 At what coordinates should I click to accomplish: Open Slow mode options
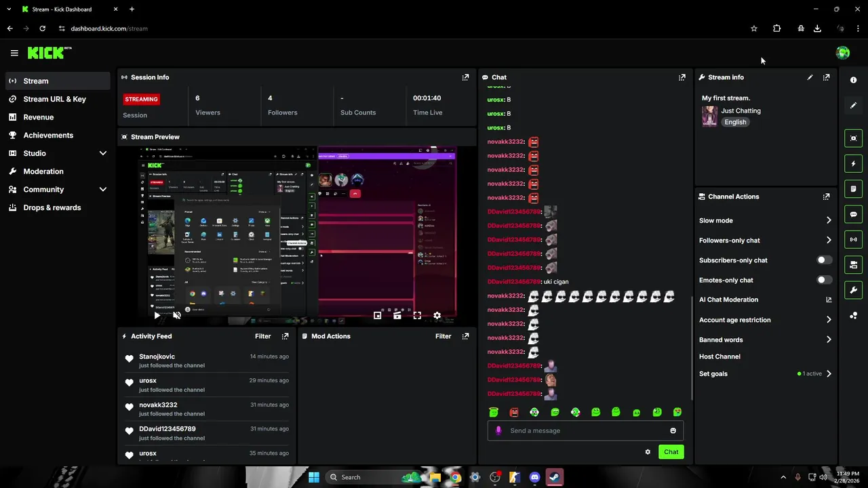coord(765,220)
